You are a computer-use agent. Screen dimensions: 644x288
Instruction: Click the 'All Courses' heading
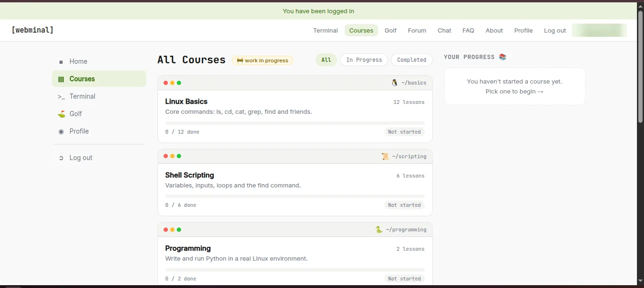coord(191,60)
